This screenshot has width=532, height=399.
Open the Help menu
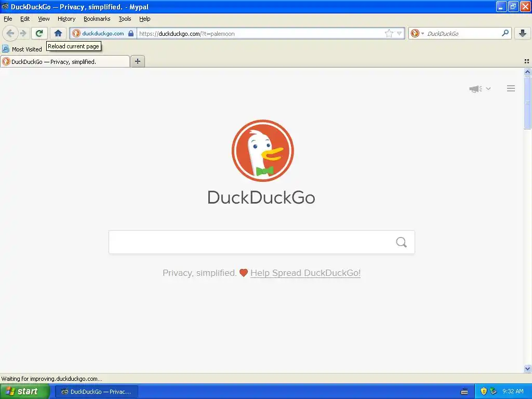click(x=145, y=19)
